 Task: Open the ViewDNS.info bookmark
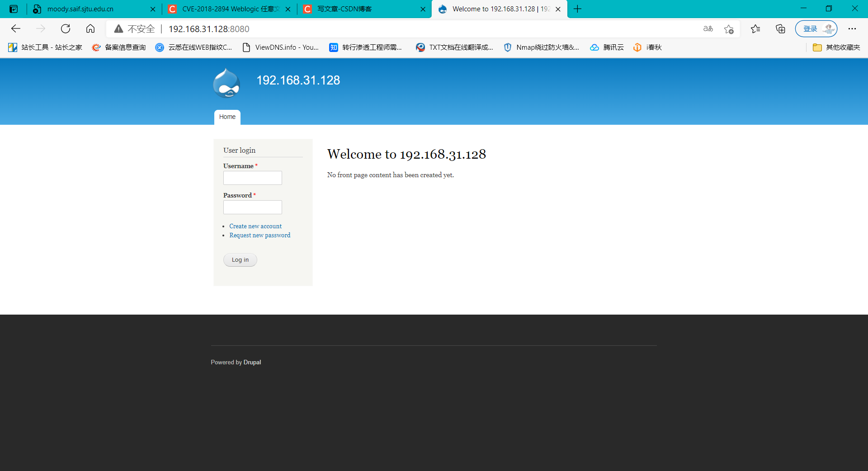(x=281, y=47)
